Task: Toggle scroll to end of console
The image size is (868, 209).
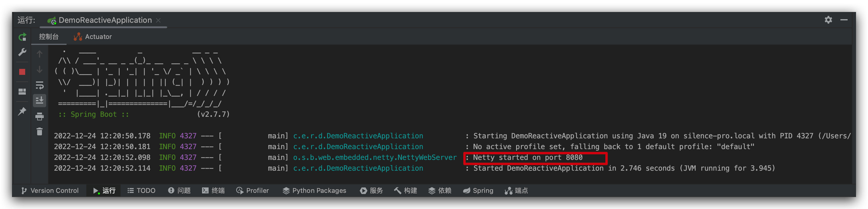Action: tap(40, 100)
